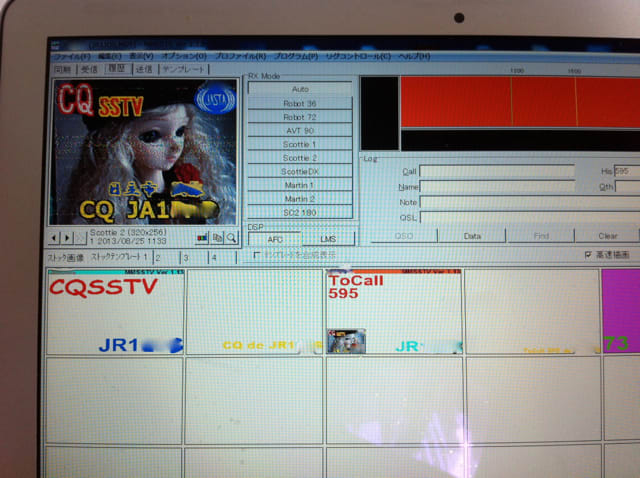
Task: Open the RGB color adjustment icon
Action: 202,238
